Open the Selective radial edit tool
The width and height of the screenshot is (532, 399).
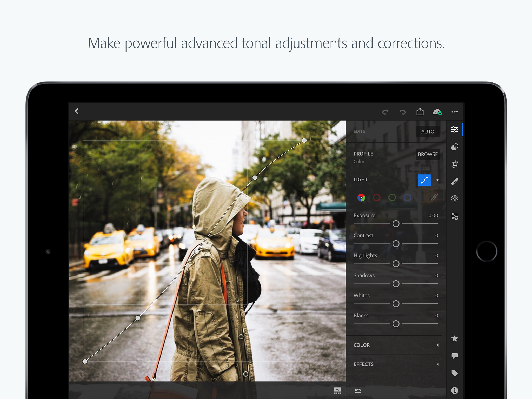click(x=455, y=199)
